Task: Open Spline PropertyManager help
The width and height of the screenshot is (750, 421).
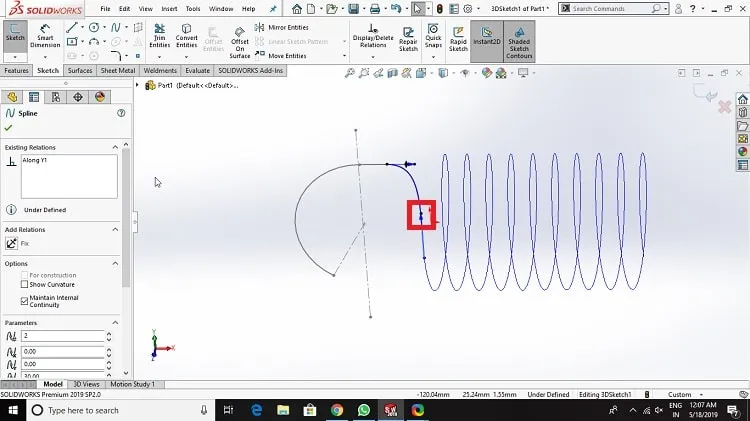Action: (x=121, y=113)
